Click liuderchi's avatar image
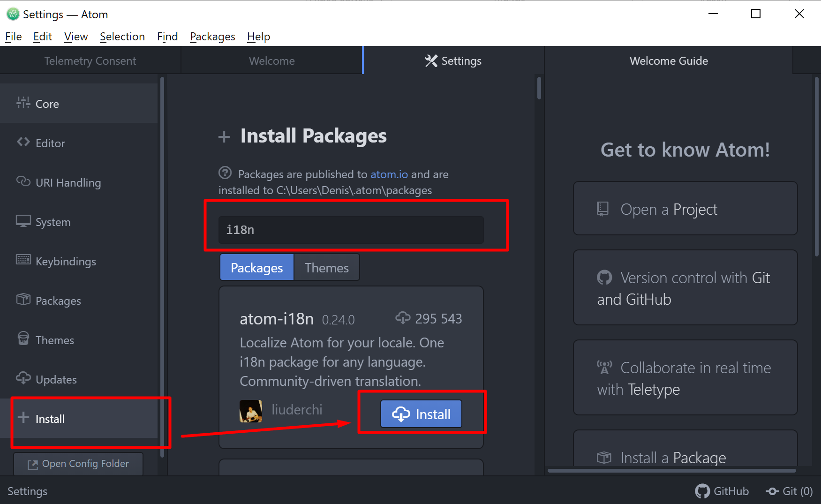Image resolution: width=821 pixels, height=504 pixels. pos(251,411)
